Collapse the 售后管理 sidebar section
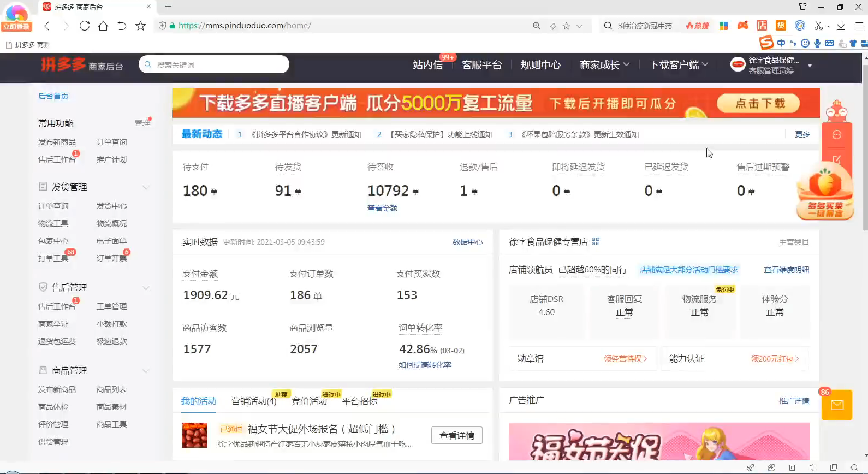 click(146, 288)
